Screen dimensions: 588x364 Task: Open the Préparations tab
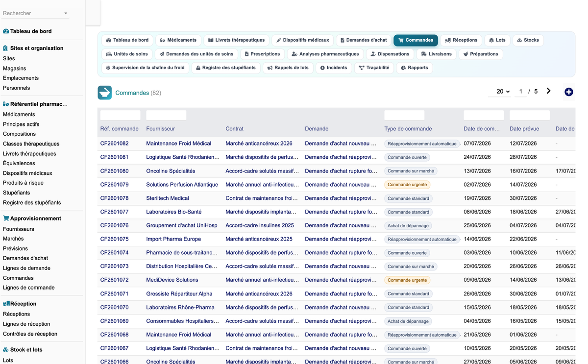[x=481, y=54]
